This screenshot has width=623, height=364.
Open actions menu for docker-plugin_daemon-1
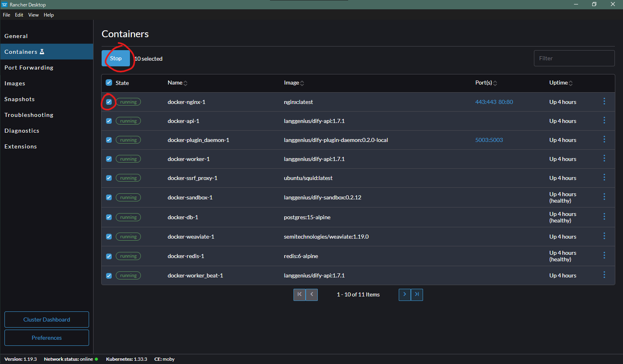(x=604, y=139)
